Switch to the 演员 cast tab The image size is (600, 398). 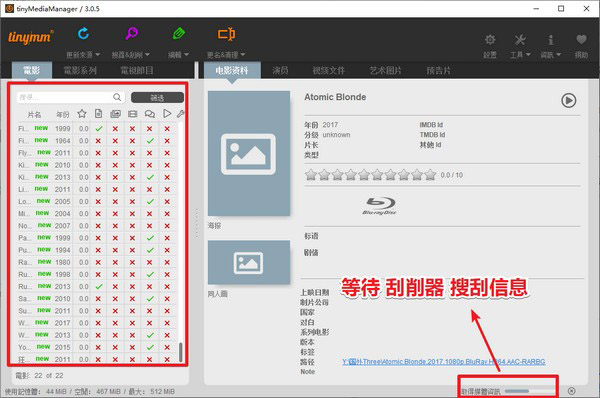click(x=280, y=70)
